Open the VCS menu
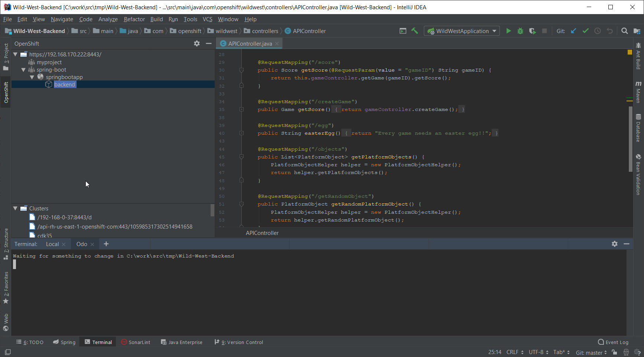 tap(208, 19)
